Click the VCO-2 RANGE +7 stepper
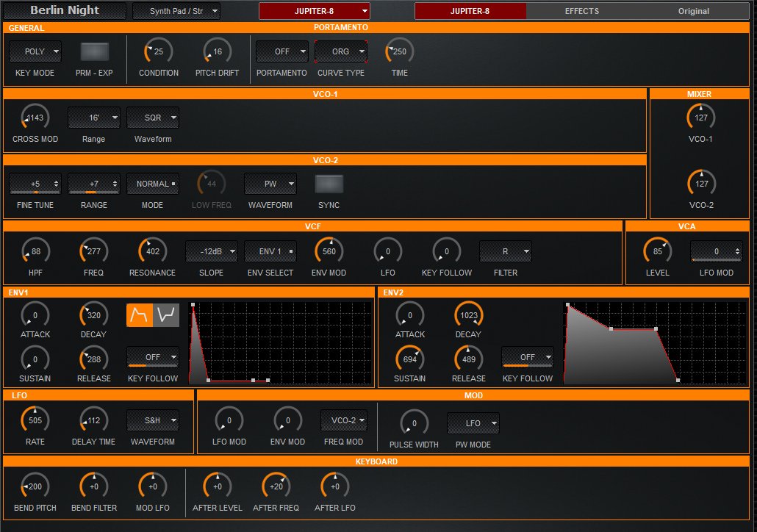The height and width of the screenshot is (532, 757). [94, 184]
